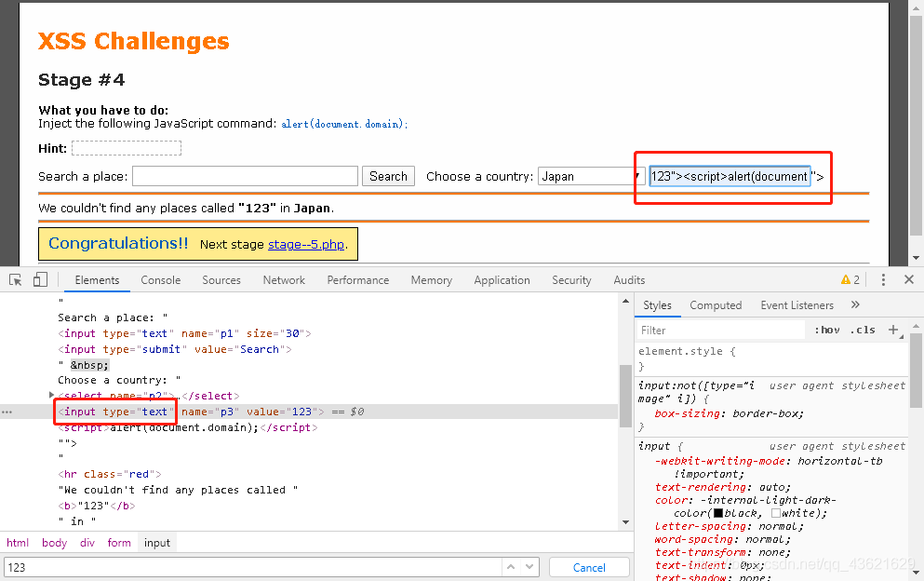The width and height of the screenshot is (924, 581).
Task: Click the Styles pane scrollbar thumb
Action: point(917,369)
